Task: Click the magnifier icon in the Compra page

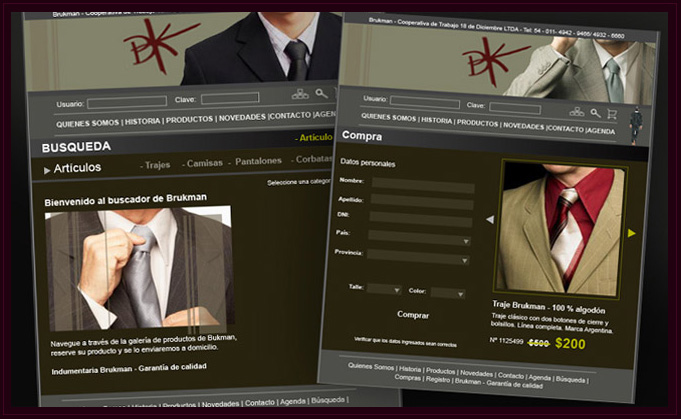Action: [595, 113]
